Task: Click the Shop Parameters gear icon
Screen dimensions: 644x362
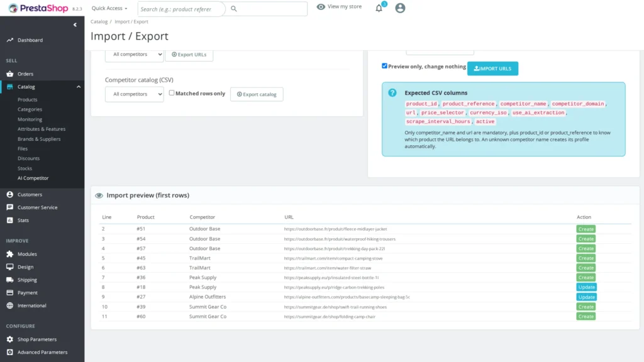Action: [x=10, y=339]
